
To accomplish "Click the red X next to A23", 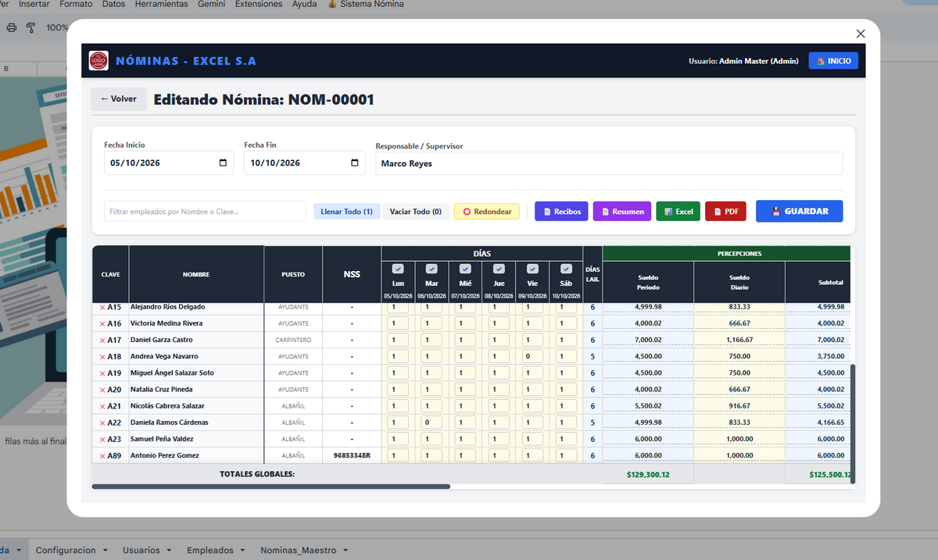I will click(102, 439).
